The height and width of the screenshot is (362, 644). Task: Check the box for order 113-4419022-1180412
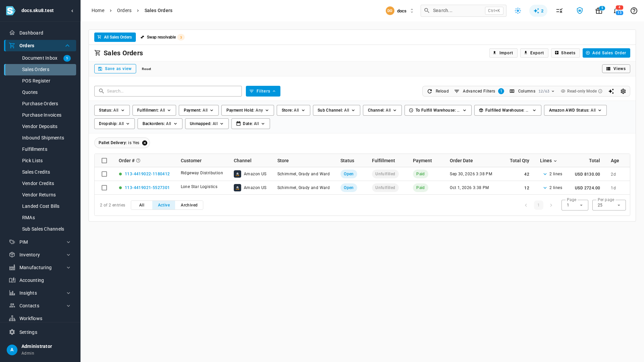coord(104,174)
